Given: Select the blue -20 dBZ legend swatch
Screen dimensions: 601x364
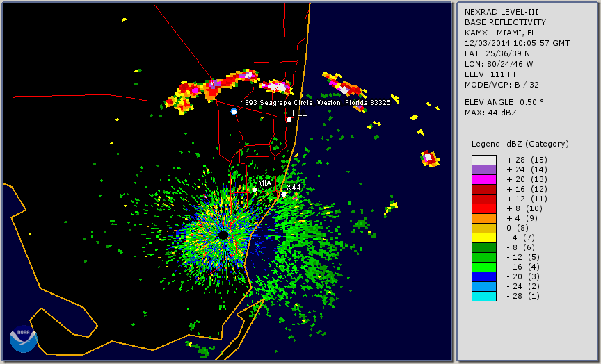Looking at the screenshot, I should [x=484, y=276].
